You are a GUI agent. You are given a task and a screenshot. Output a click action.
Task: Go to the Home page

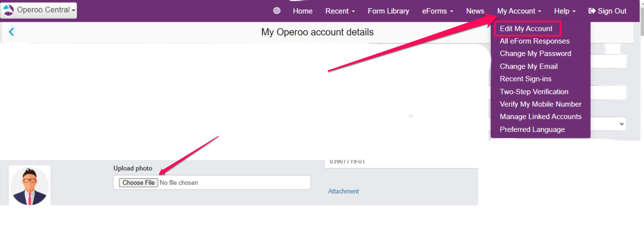point(303,11)
